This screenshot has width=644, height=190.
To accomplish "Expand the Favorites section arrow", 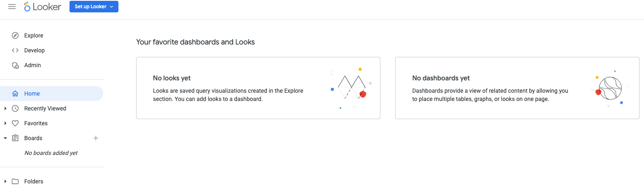I will (5, 123).
